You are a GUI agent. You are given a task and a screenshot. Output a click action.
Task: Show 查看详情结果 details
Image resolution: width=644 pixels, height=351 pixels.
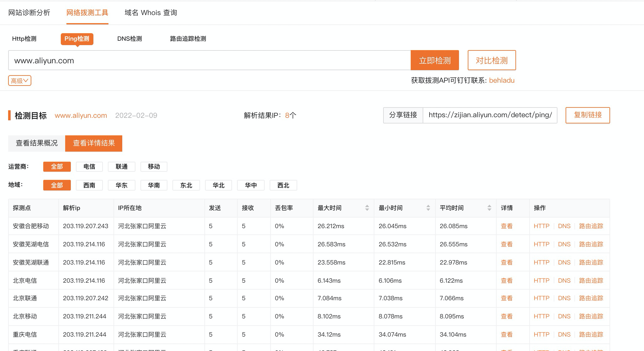(94, 143)
